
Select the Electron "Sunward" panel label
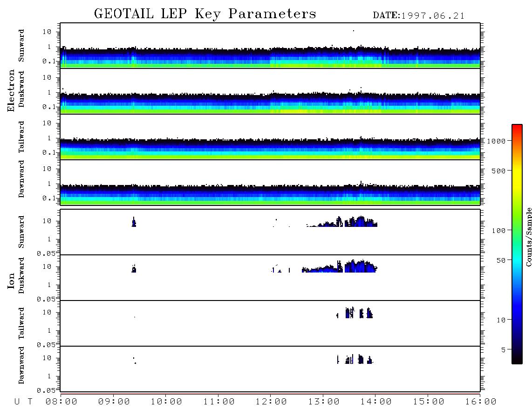pos(21,46)
